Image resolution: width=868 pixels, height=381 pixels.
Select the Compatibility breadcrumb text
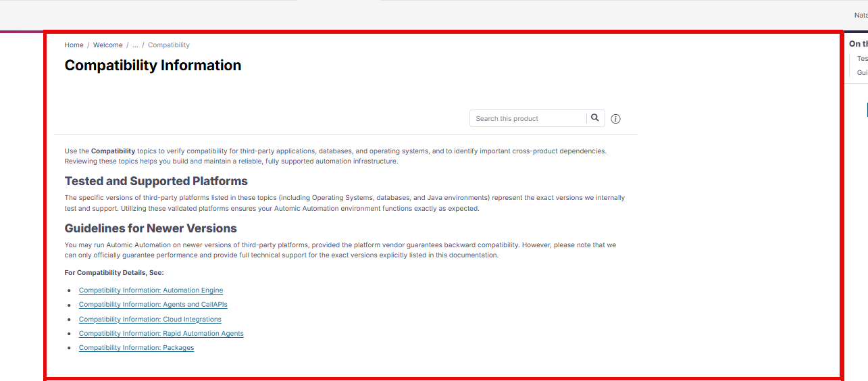(169, 45)
